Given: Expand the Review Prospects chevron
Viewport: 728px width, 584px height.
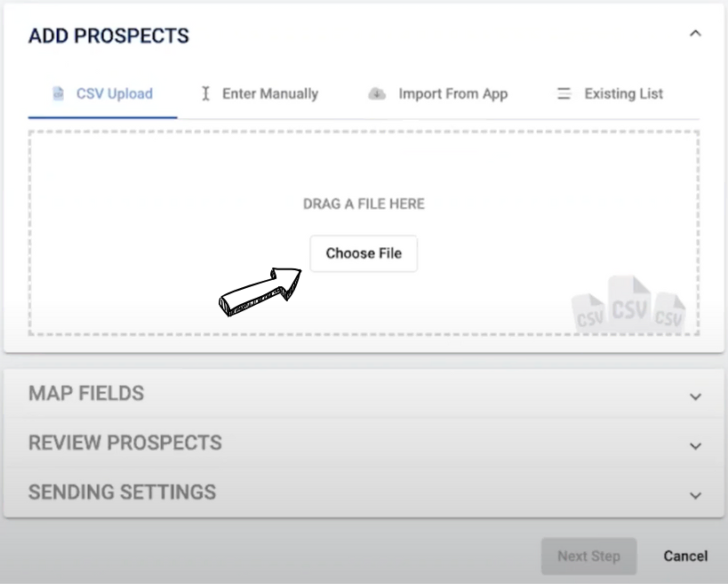Looking at the screenshot, I should (695, 445).
